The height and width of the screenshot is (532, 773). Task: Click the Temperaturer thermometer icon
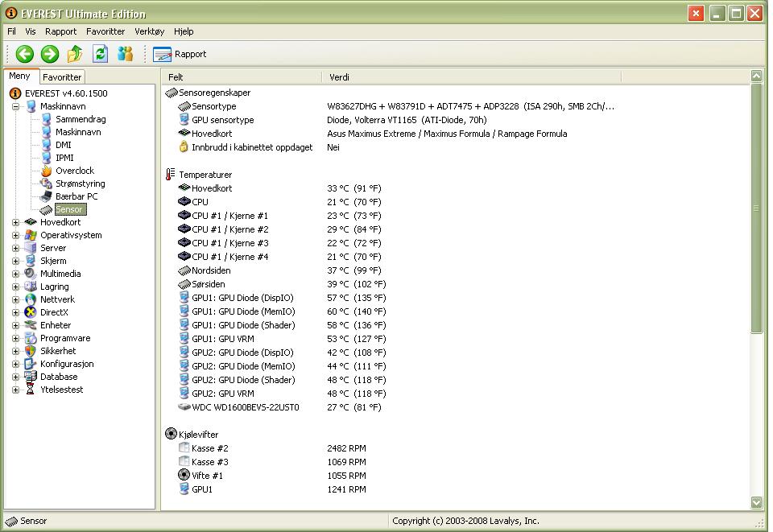(x=170, y=175)
